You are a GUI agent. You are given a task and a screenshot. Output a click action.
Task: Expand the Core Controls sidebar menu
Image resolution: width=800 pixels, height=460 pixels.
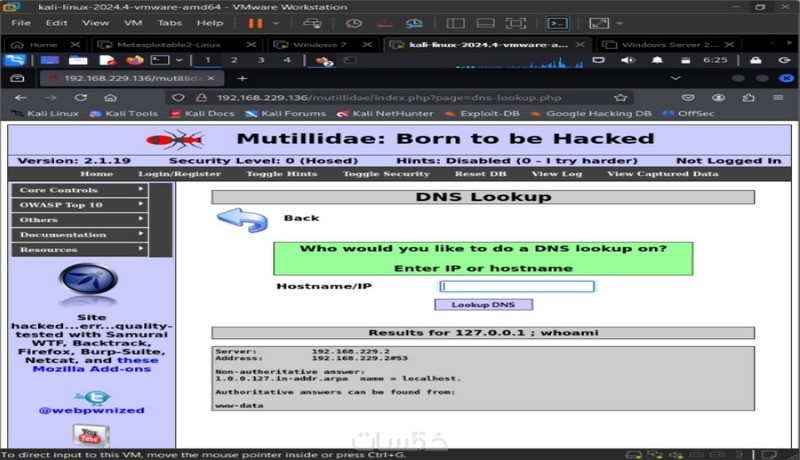[x=80, y=190]
